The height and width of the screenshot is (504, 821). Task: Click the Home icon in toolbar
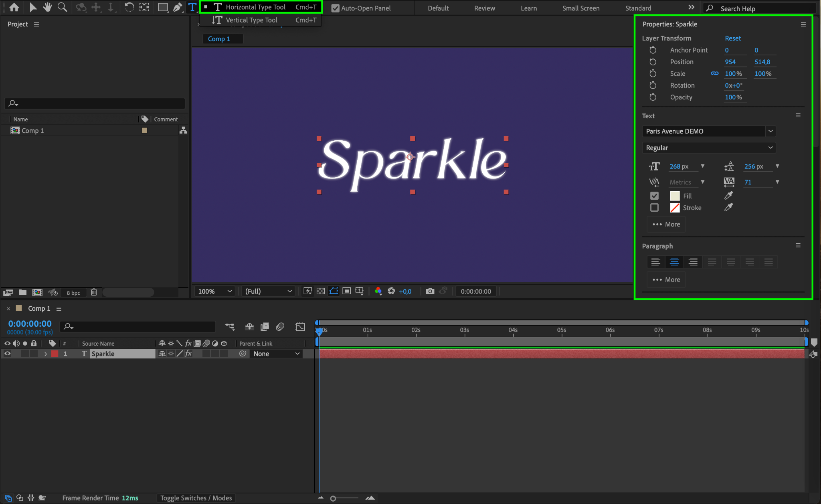pyautogui.click(x=14, y=7)
